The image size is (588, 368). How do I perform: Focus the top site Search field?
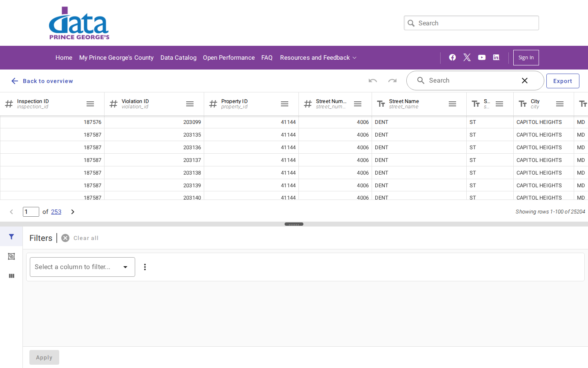click(x=472, y=23)
